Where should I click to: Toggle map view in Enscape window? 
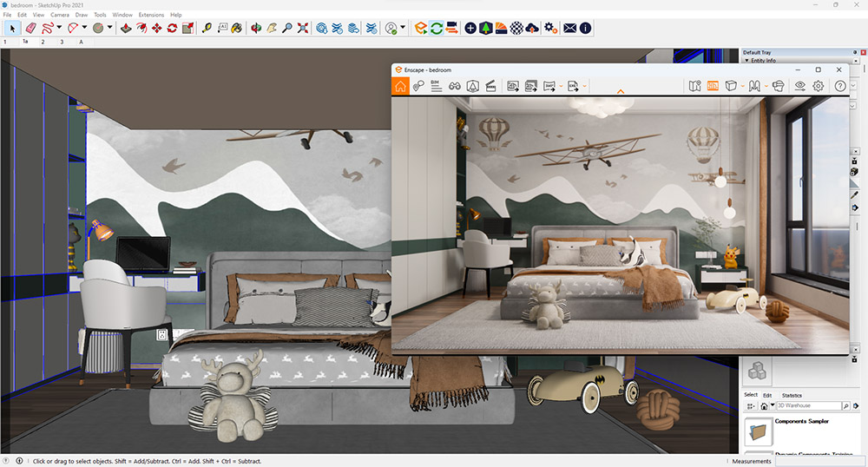[x=695, y=86]
